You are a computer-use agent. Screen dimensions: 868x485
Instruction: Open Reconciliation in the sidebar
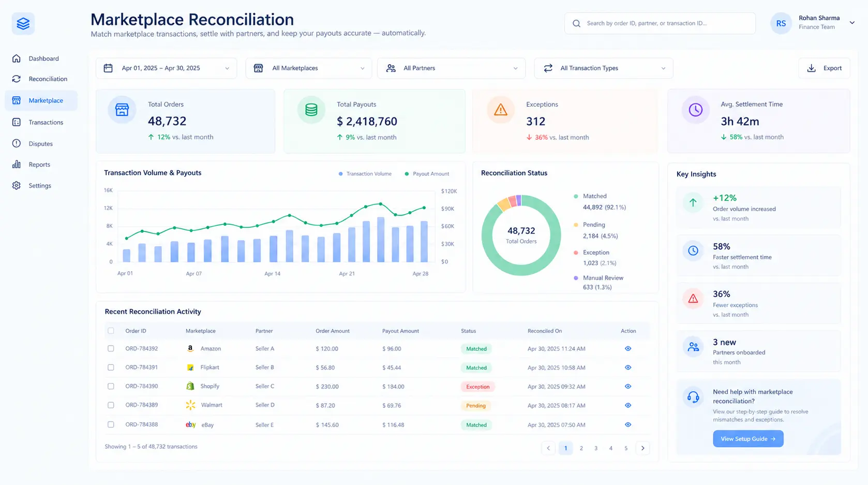click(x=41, y=79)
